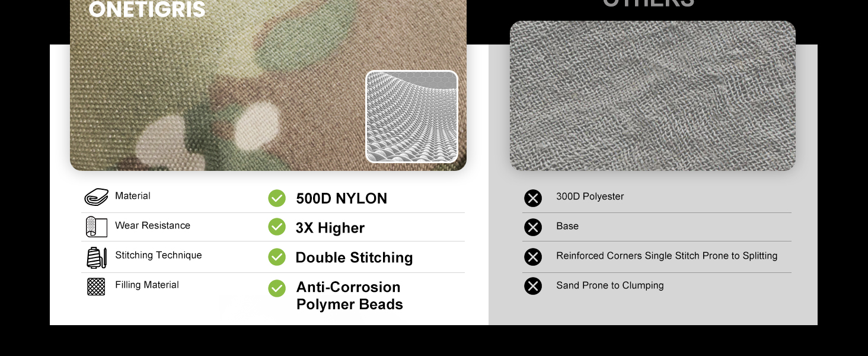Click the Double Stitching text
This screenshot has width=868, height=356.
click(x=354, y=258)
